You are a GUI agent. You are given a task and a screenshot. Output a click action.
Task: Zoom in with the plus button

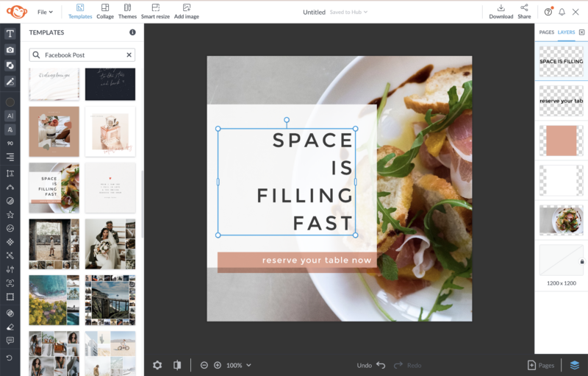(x=218, y=365)
